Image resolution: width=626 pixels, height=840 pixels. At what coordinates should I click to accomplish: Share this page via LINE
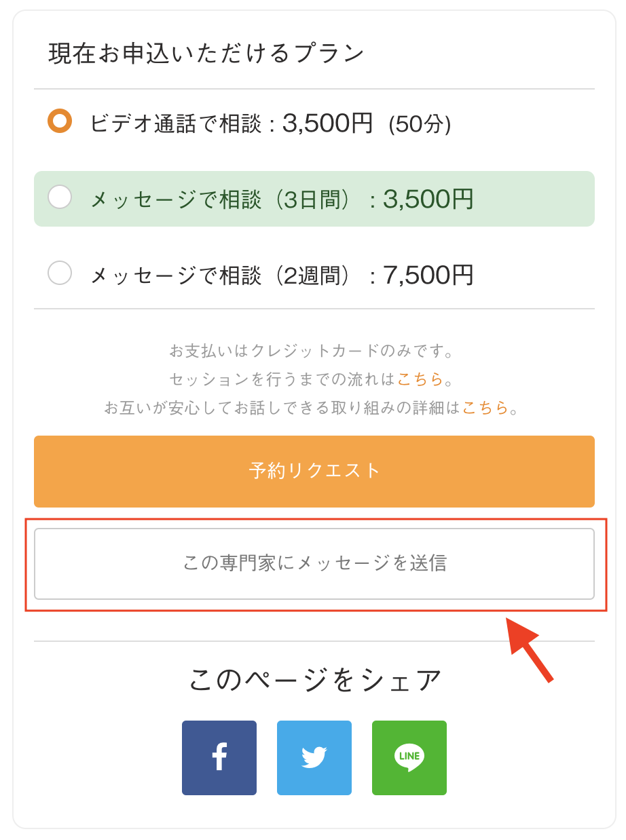409,757
